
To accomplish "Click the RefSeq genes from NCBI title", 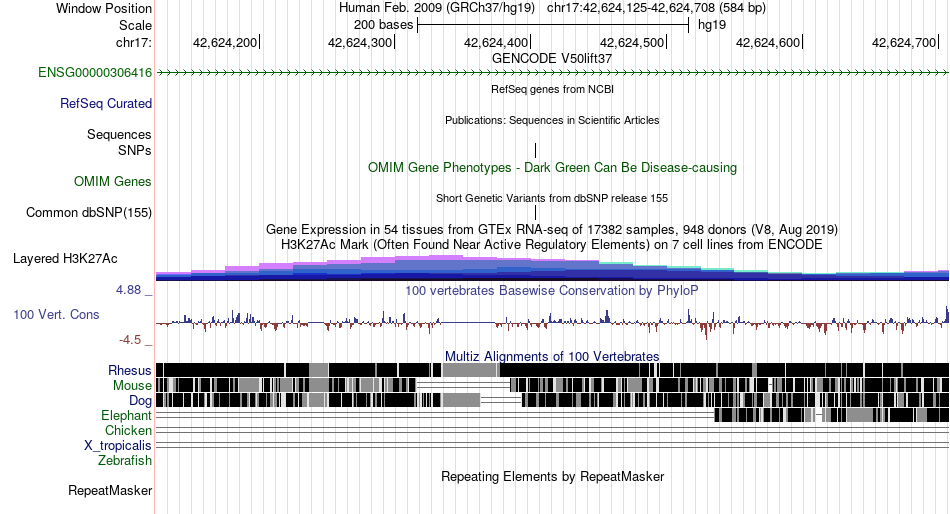I will click(x=552, y=89).
